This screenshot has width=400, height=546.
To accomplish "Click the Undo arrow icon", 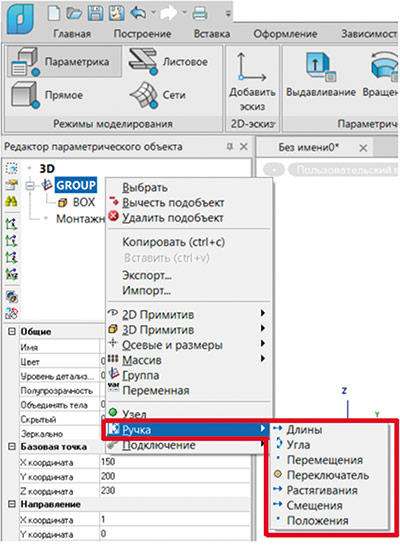I will tap(139, 14).
